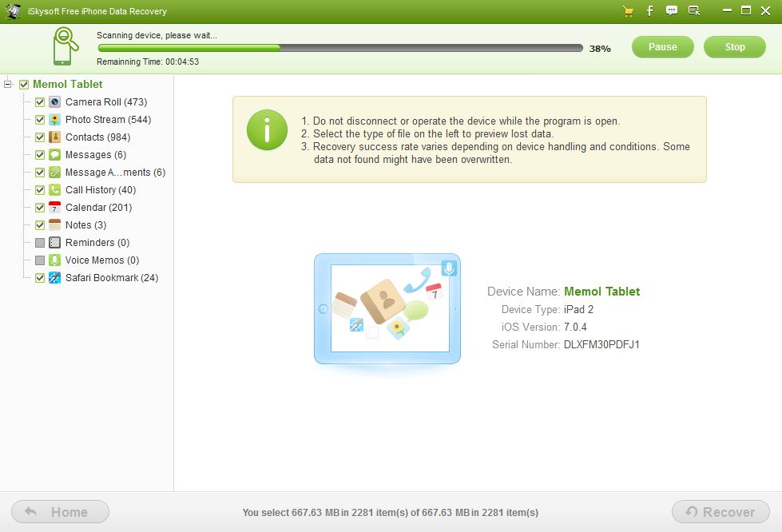Uncheck the Camera Roll checkbox
This screenshot has height=532, width=782.
point(40,102)
